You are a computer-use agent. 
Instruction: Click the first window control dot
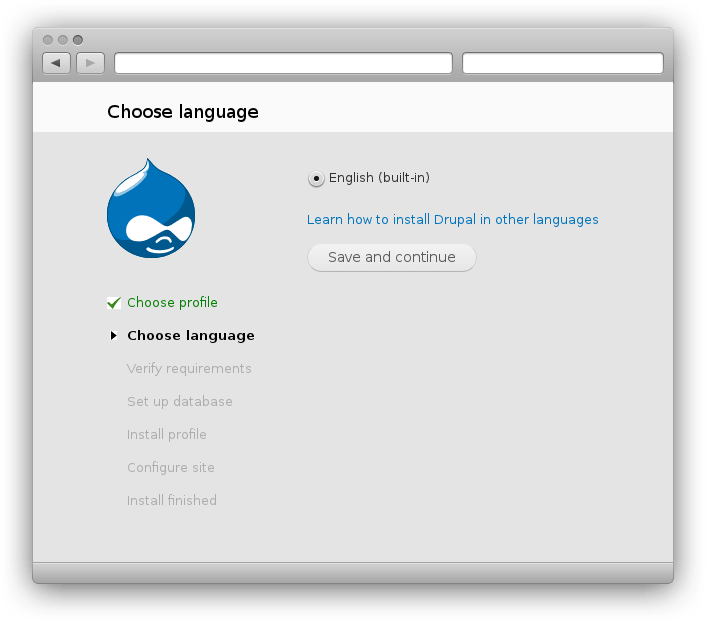pos(48,40)
